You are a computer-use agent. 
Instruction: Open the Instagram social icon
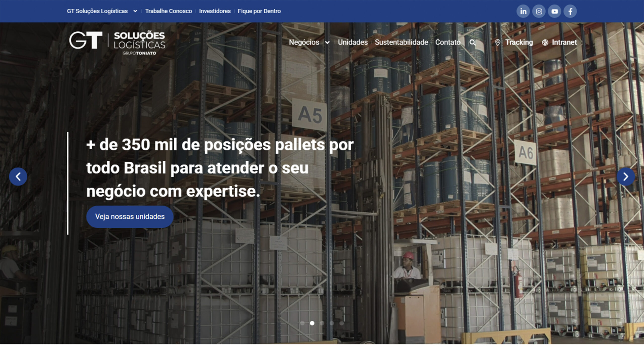coord(539,11)
